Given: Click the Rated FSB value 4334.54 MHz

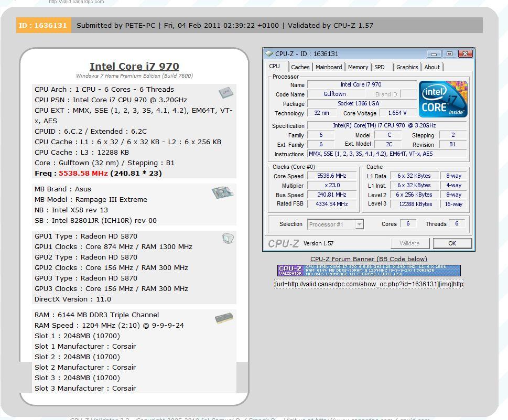Looking at the screenshot, I should click(332, 204).
